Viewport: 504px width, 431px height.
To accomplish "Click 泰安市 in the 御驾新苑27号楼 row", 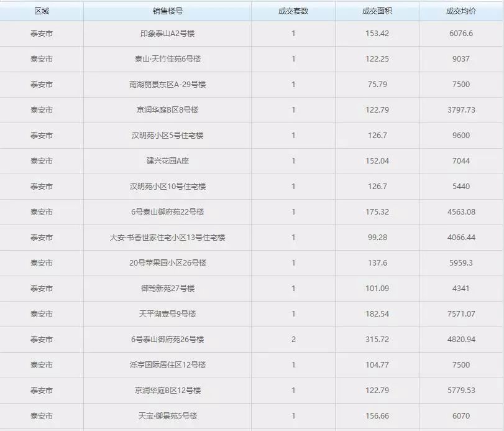I will tap(42, 288).
